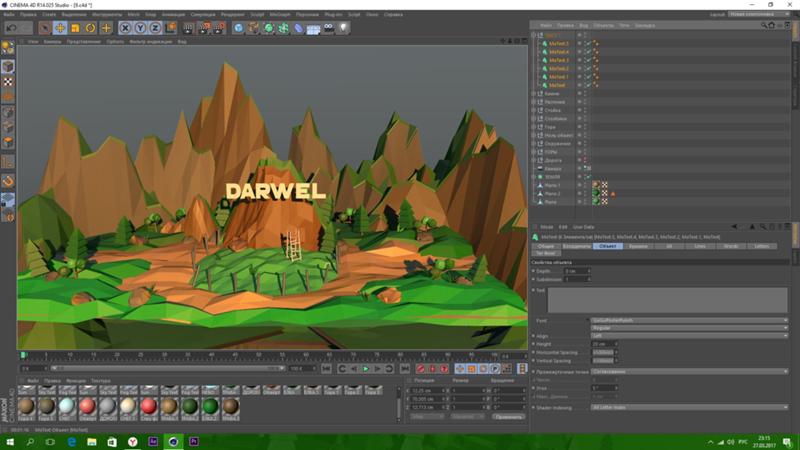Toggle enable checkmark for MoText.4

pyautogui.click(x=588, y=52)
